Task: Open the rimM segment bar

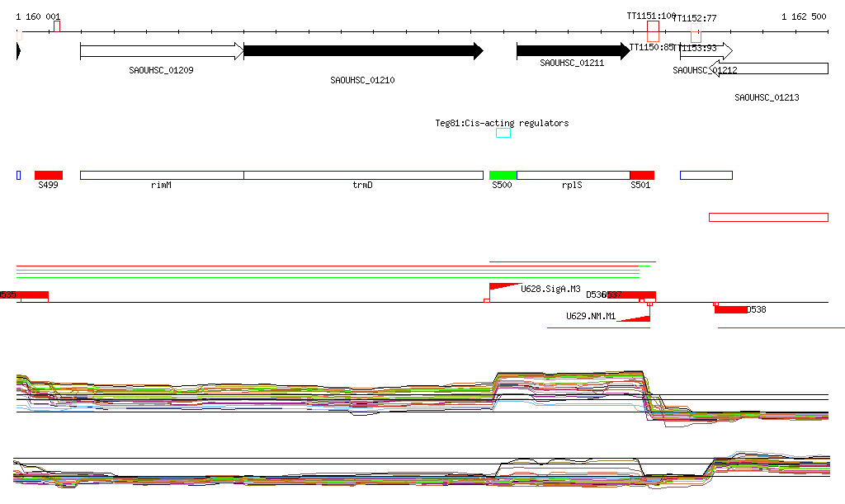Action: tap(162, 175)
